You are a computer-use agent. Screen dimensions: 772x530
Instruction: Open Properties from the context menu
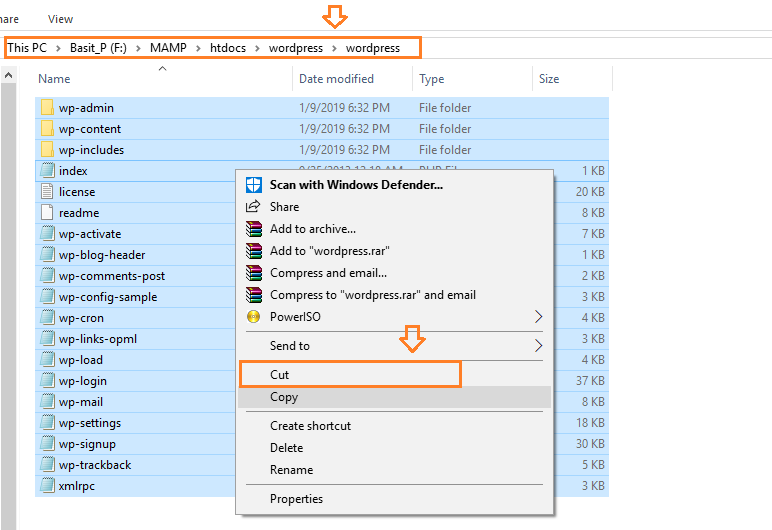pyautogui.click(x=394, y=499)
